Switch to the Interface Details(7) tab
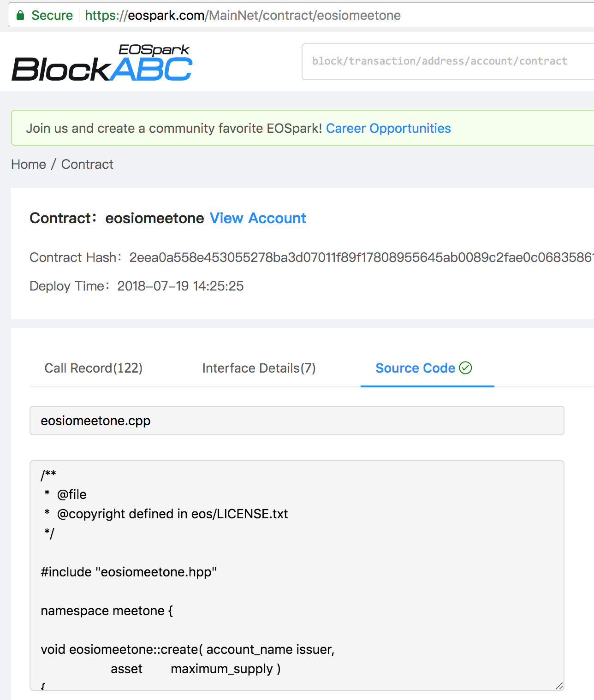Image resolution: width=594 pixels, height=700 pixels. pyautogui.click(x=259, y=368)
